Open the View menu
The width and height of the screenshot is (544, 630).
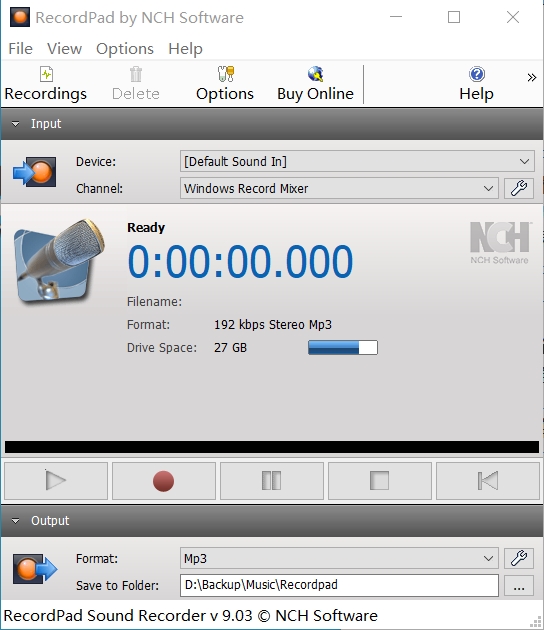pos(64,49)
